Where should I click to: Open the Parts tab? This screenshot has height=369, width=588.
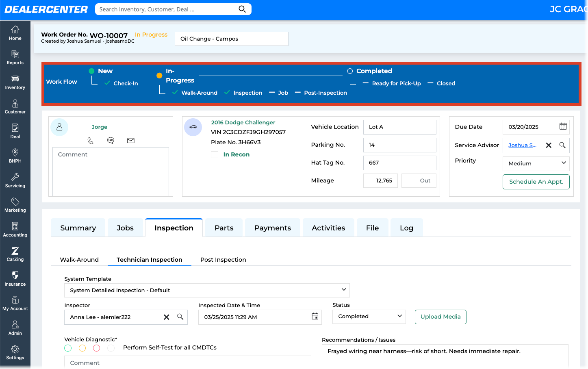(224, 228)
